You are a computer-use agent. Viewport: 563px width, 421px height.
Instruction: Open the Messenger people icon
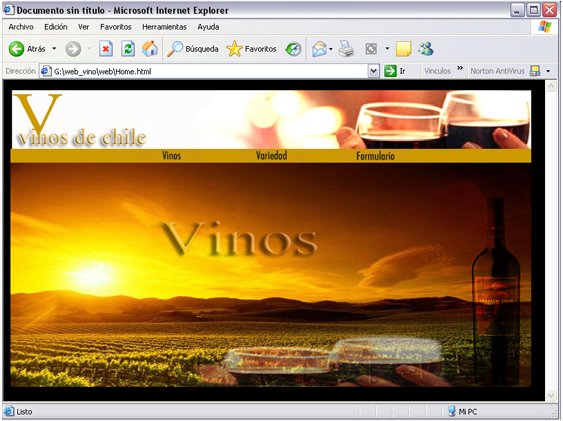click(426, 49)
